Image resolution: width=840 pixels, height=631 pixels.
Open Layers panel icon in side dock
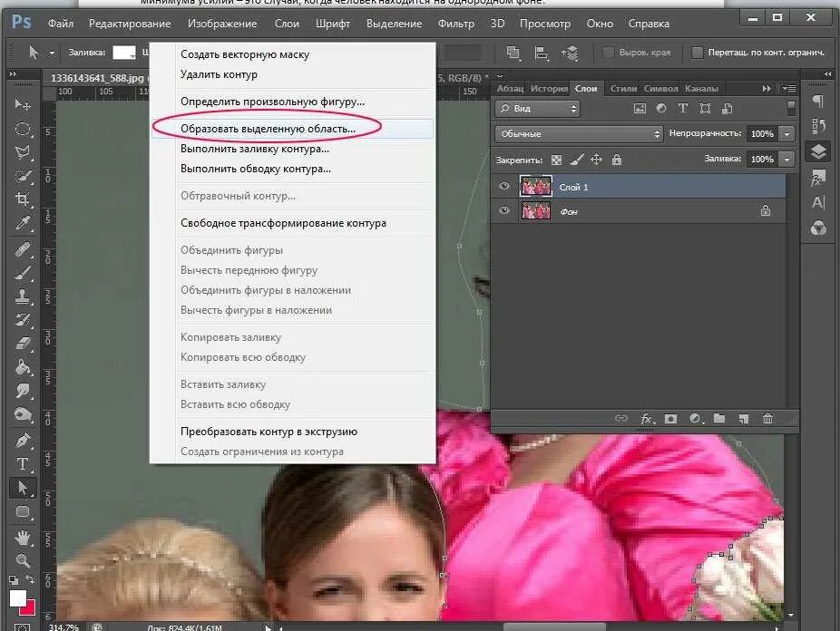(818, 152)
